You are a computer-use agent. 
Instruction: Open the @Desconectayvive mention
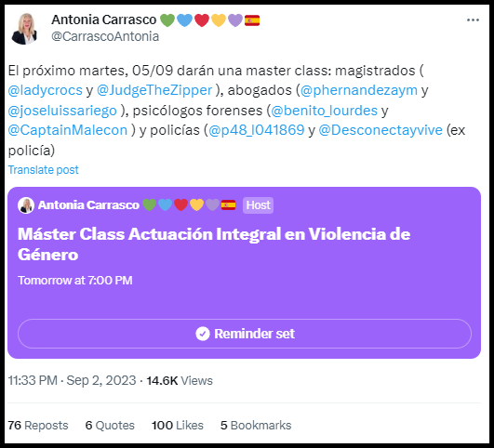click(x=381, y=130)
